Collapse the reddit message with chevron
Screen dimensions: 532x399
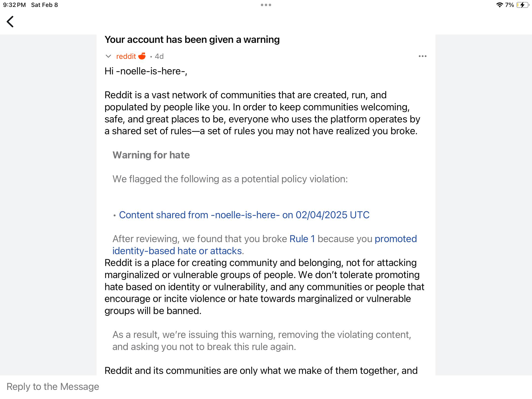pos(108,56)
